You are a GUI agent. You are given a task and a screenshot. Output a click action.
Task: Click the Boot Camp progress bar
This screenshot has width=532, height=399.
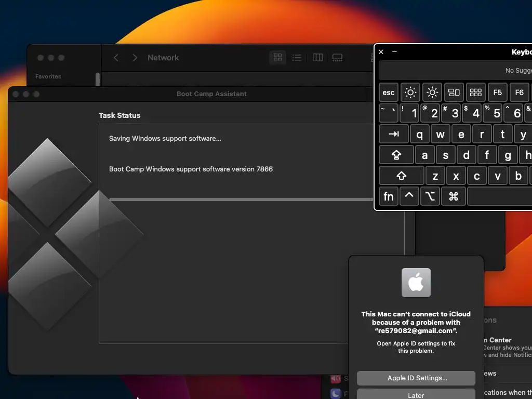click(x=241, y=199)
